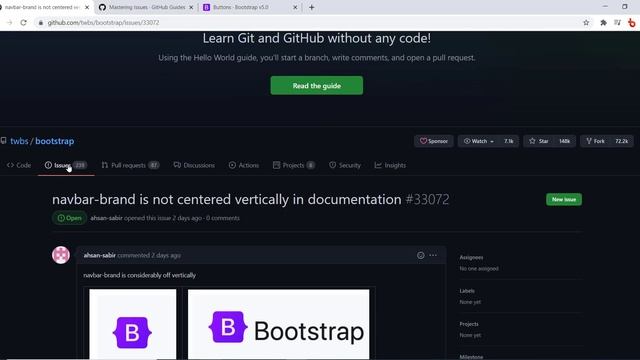The width and height of the screenshot is (640, 360).
Task: Open the watchers count 7.1k
Action: (x=509, y=141)
